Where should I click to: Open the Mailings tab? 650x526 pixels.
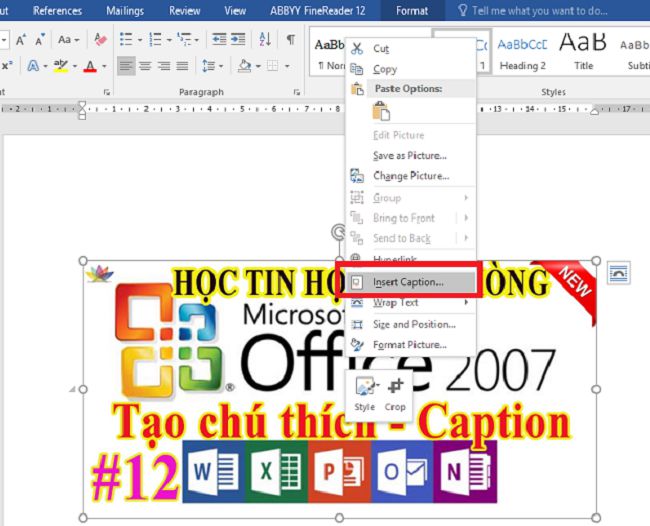125,10
